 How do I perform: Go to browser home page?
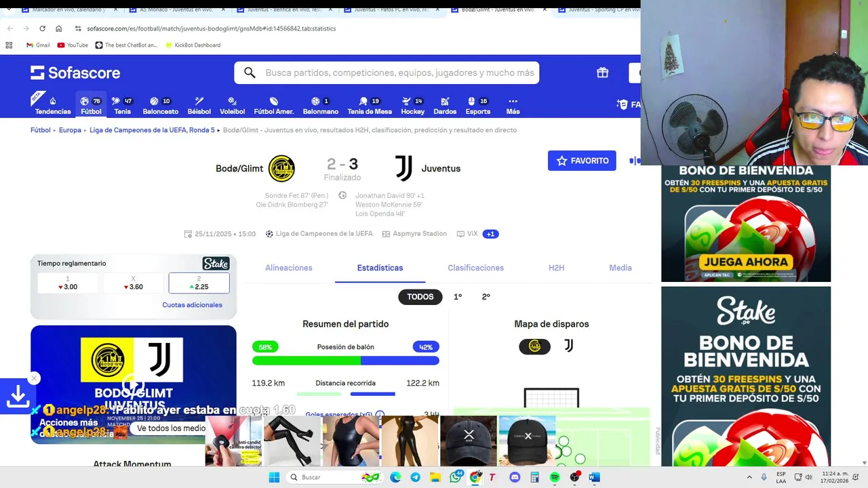(58, 28)
